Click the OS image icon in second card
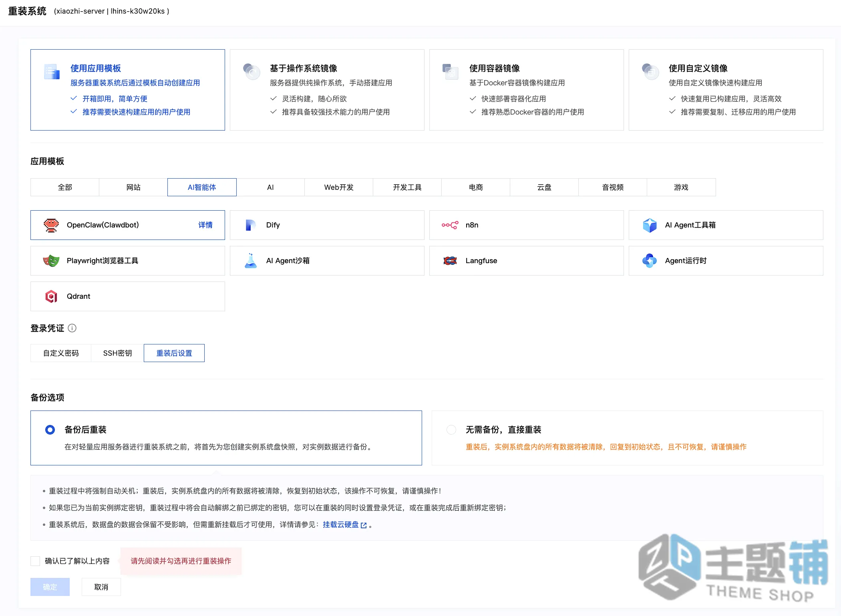 pos(251,72)
